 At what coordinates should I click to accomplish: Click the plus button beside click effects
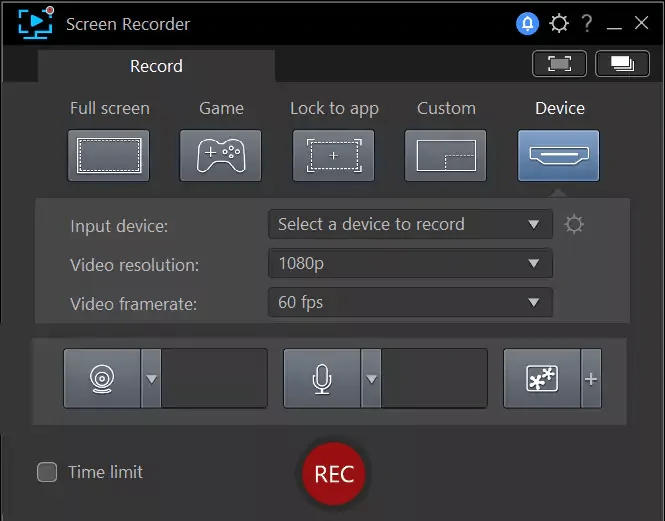(x=591, y=379)
